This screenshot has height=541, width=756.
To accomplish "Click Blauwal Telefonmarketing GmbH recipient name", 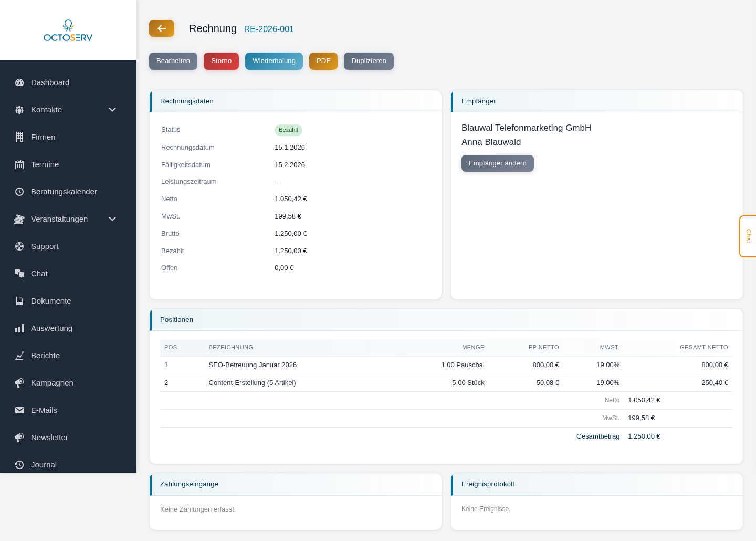I will point(526,128).
